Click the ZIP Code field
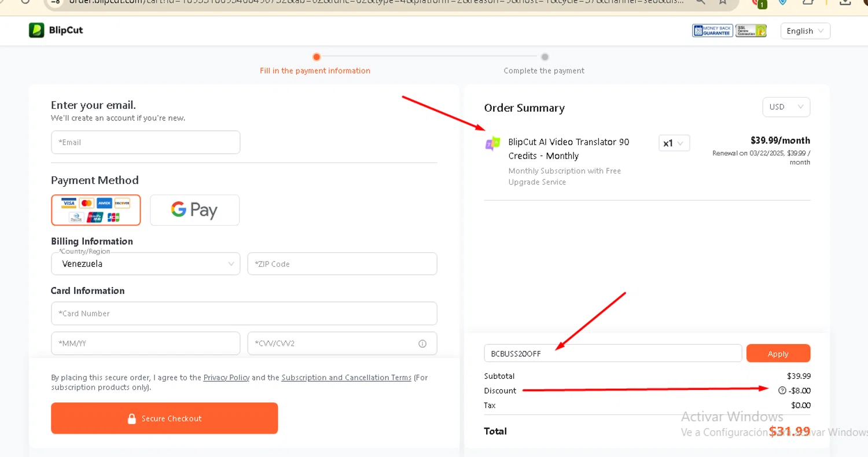 click(342, 264)
